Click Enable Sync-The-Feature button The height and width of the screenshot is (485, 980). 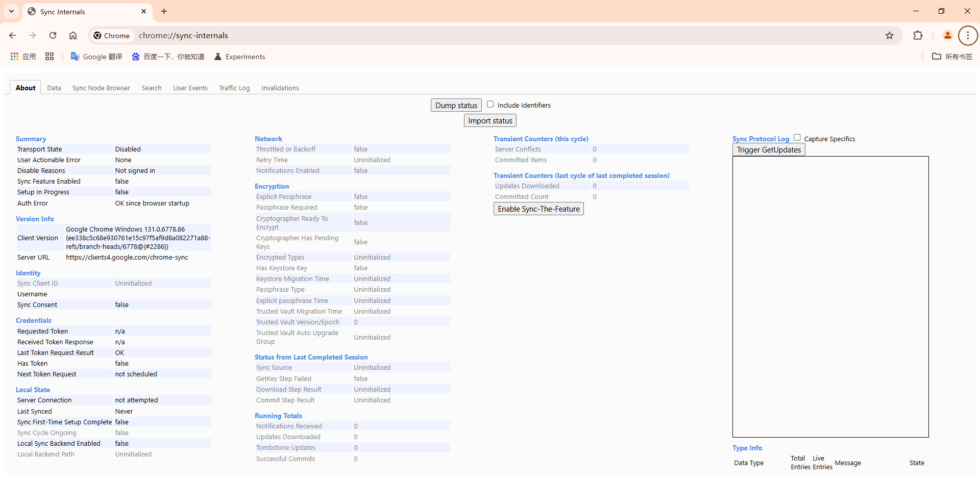click(x=538, y=209)
